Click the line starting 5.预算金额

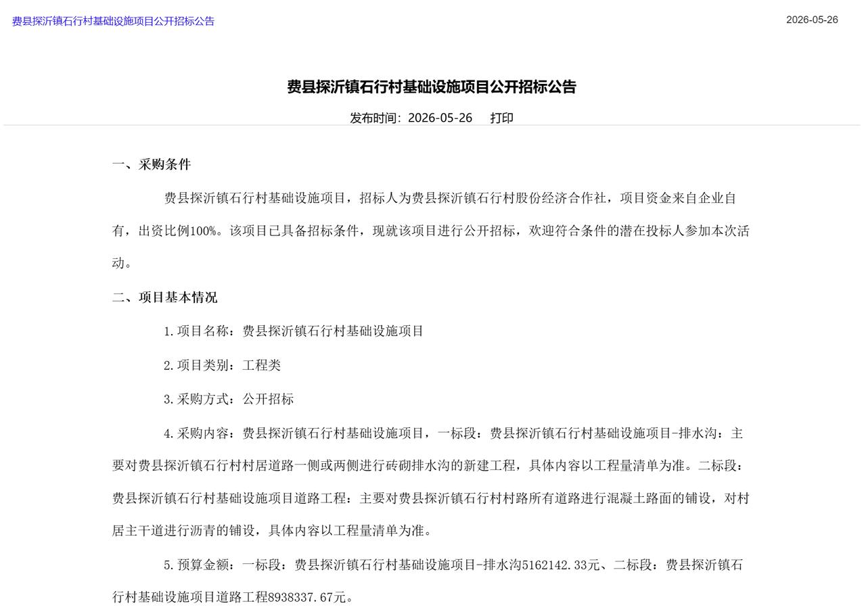pos(453,565)
